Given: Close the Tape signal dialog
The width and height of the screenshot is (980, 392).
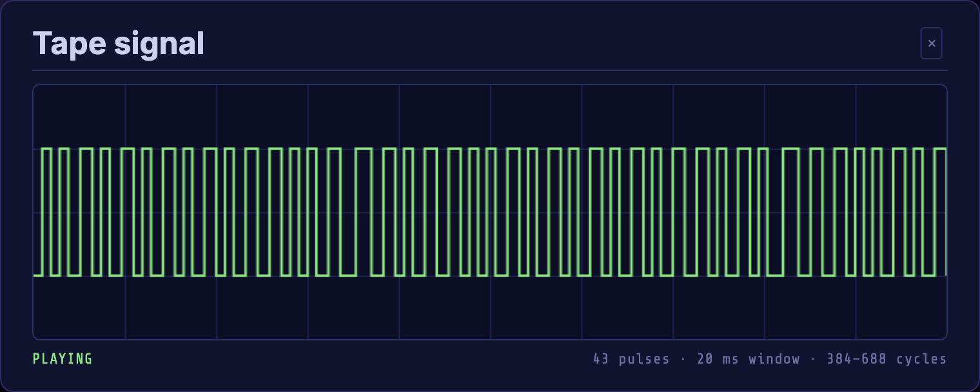Looking at the screenshot, I should (931, 43).
